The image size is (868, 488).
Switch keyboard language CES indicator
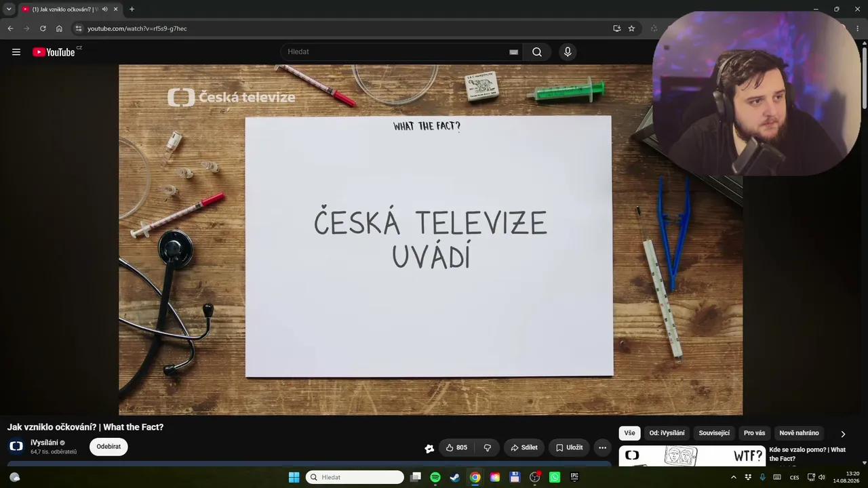tap(794, 477)
